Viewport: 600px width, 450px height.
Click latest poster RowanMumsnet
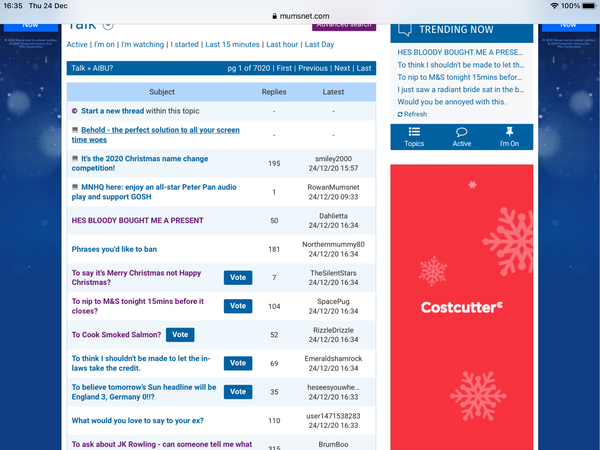pos(333,187)
